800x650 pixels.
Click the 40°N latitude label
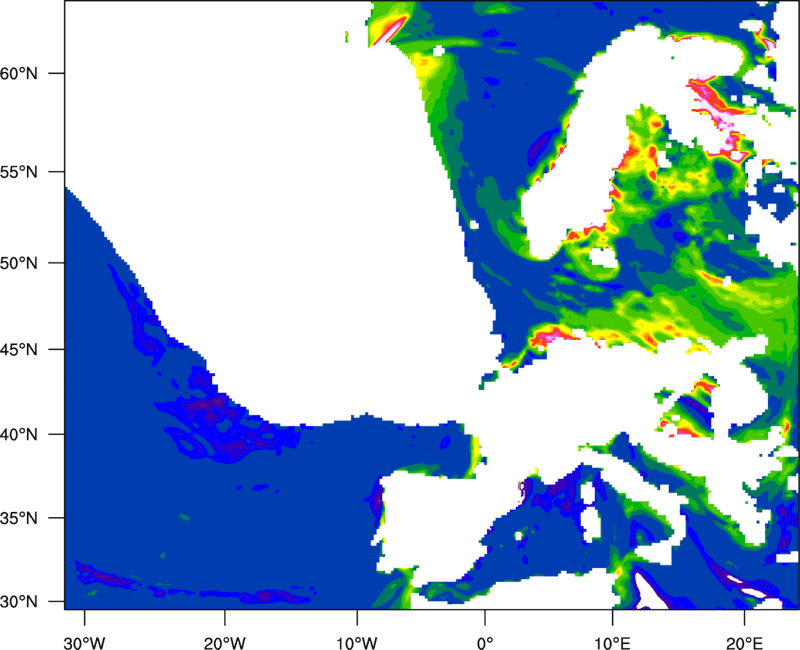(19, 434)
